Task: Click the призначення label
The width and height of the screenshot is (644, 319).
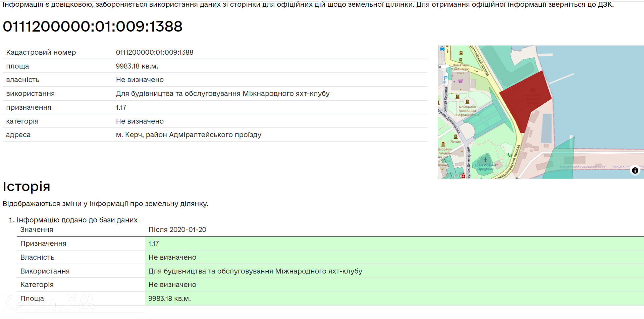Action: tap(29, 107)
